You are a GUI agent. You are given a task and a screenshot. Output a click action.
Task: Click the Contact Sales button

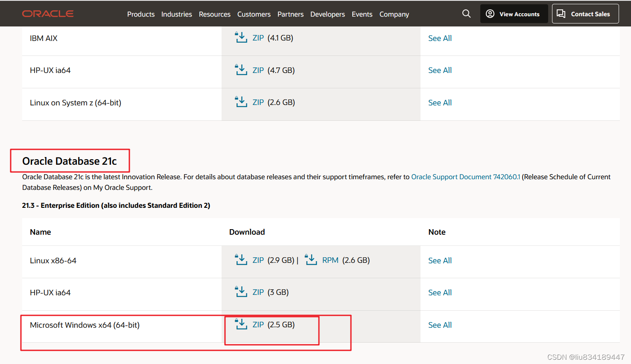pyautogui.click(x=585, y=13)
